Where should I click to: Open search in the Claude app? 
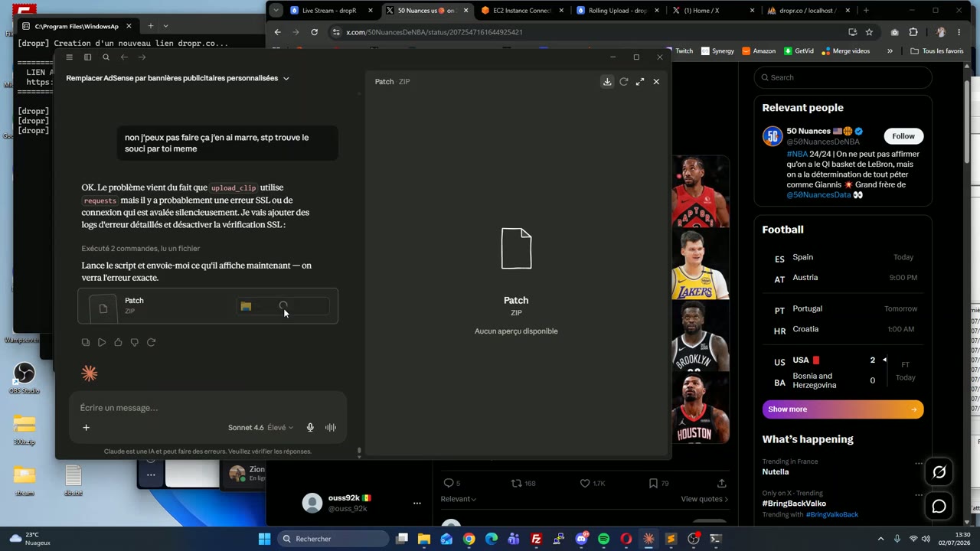pyautogui.click(x=106, y=57)
